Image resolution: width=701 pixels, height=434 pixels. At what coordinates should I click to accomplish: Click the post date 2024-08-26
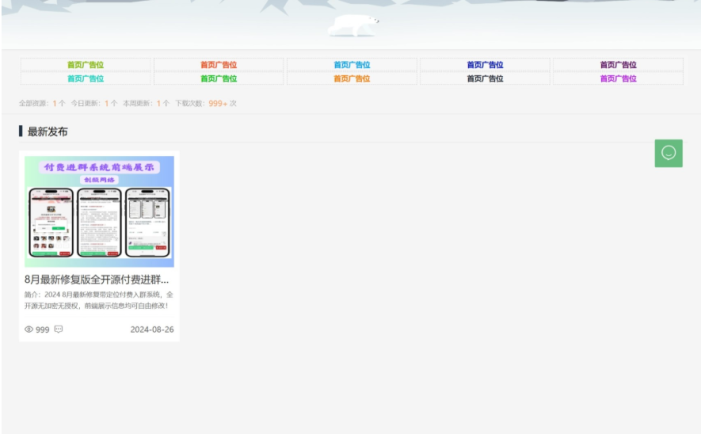(x=151, y=329)
